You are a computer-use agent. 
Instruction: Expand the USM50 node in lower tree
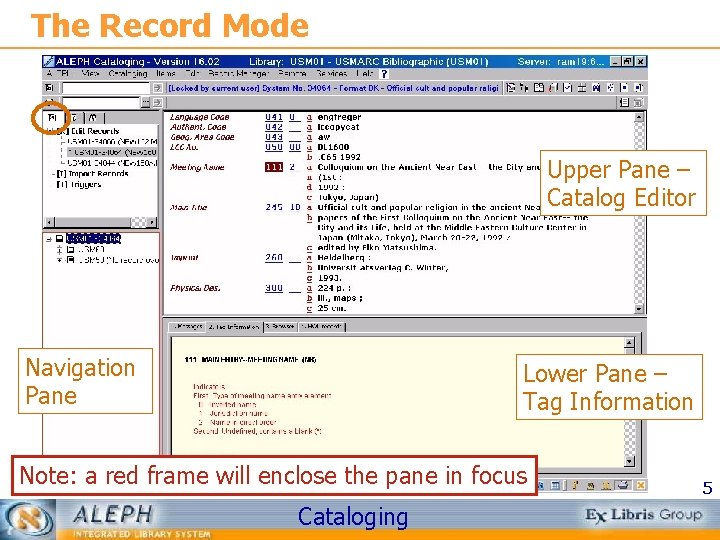point(59,260)
